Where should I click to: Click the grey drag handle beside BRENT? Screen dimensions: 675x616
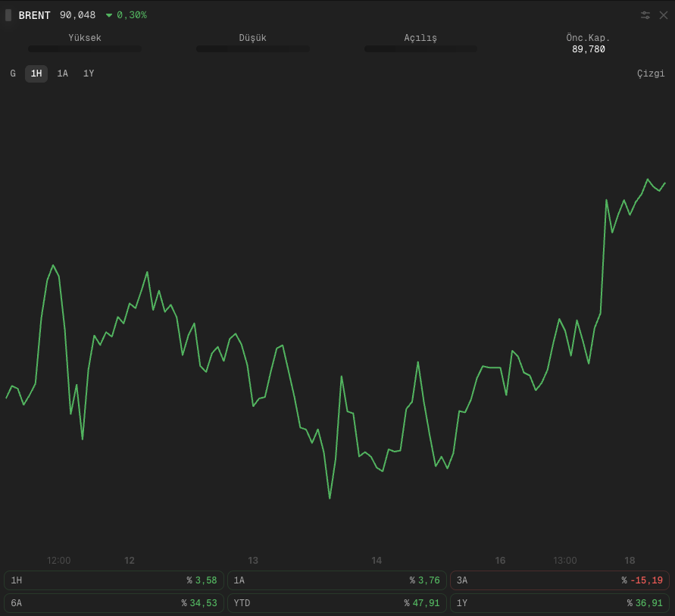pyautogui.click(x=8, y=15)
